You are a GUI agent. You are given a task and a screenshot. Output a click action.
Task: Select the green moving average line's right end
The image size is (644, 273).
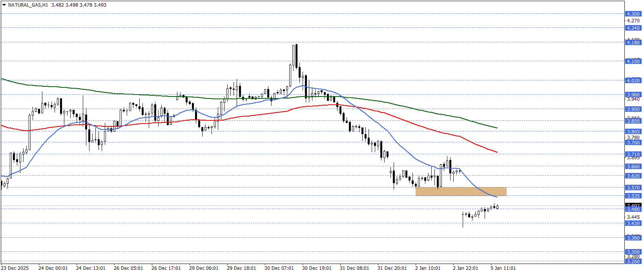click(497, 128)
